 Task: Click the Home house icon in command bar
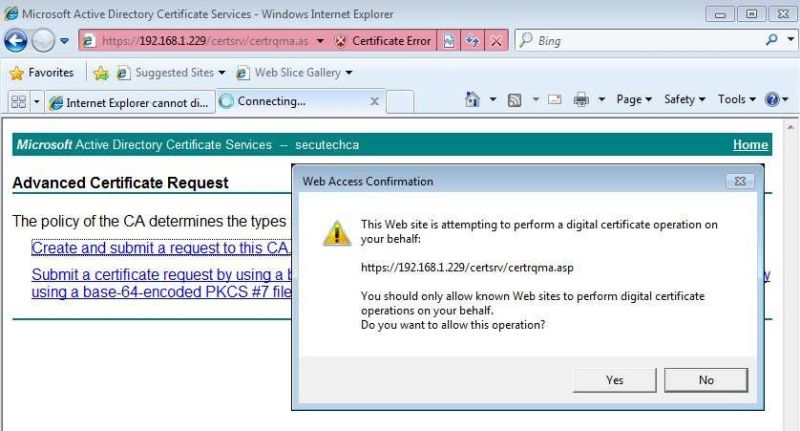tap(472, 99)
